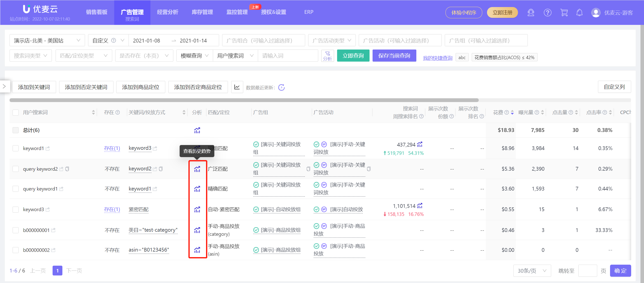This screenshot has width=644, height=283.
Task: Open the line chart view in the toolbar
Action: click(x=237, y=87)
